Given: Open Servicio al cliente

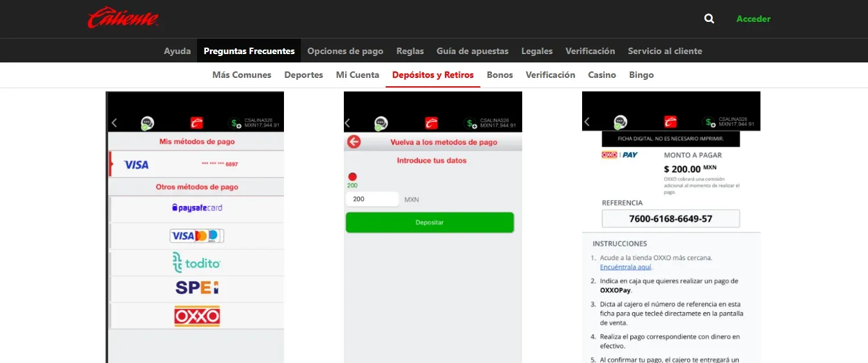Looking at the screenshot, I should click(x=665, y=51).
